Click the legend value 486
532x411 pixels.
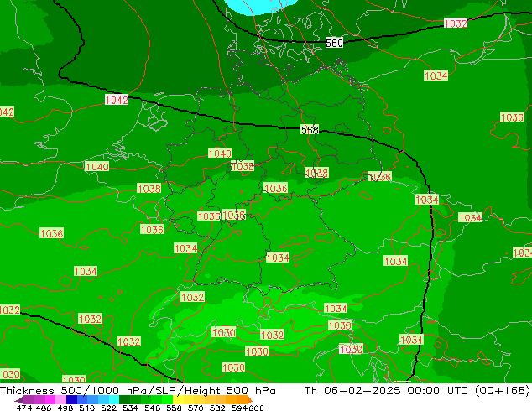[44, 408]
